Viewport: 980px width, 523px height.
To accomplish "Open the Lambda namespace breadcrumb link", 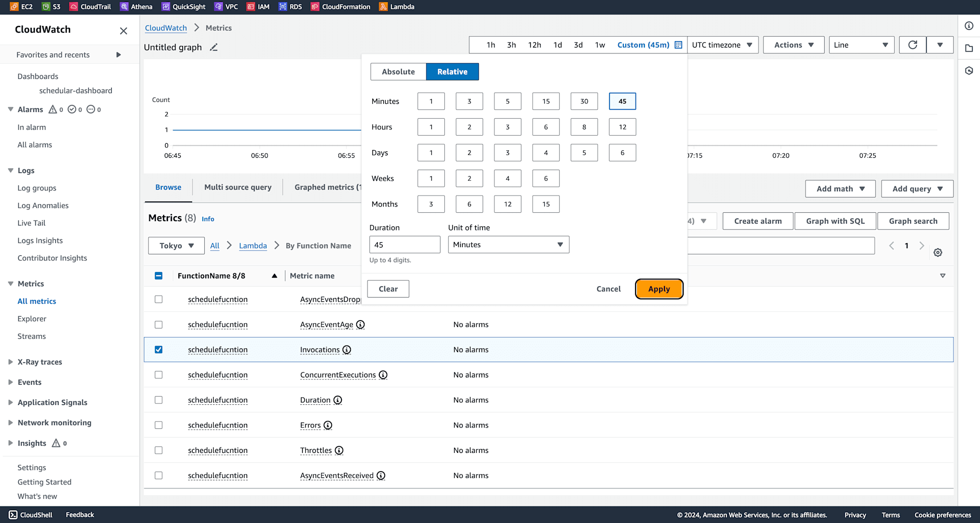I will tap(253, 246).
